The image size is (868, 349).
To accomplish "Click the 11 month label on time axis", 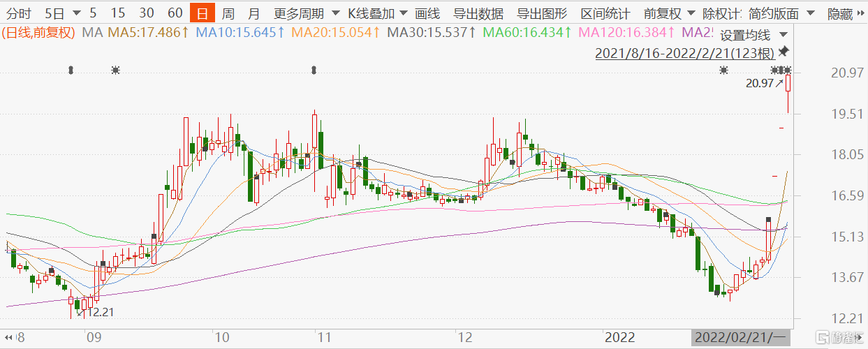I will (323, 338).
